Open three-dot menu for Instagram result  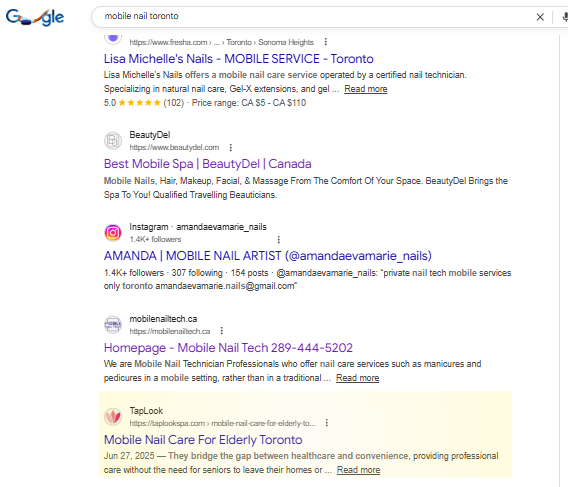pos(279,240)
